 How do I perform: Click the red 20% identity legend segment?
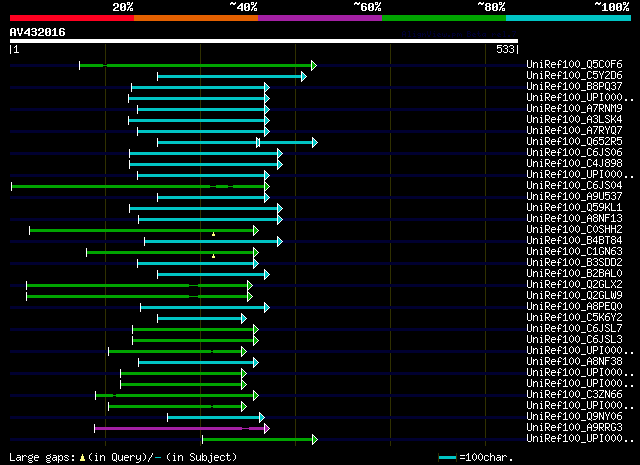pos(72,18)
